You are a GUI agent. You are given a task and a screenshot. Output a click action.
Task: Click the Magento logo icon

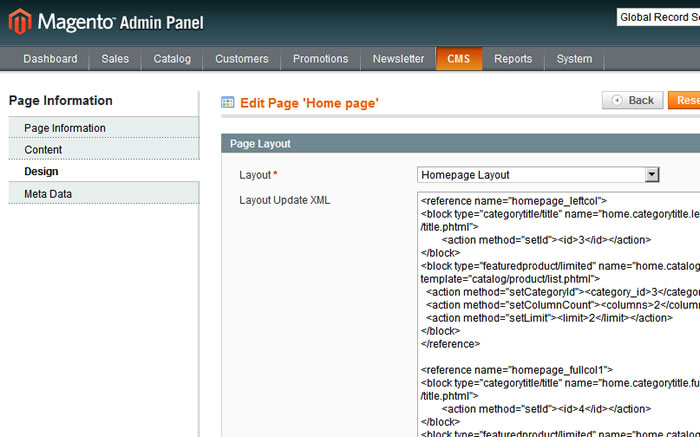[x=20, y=21]
